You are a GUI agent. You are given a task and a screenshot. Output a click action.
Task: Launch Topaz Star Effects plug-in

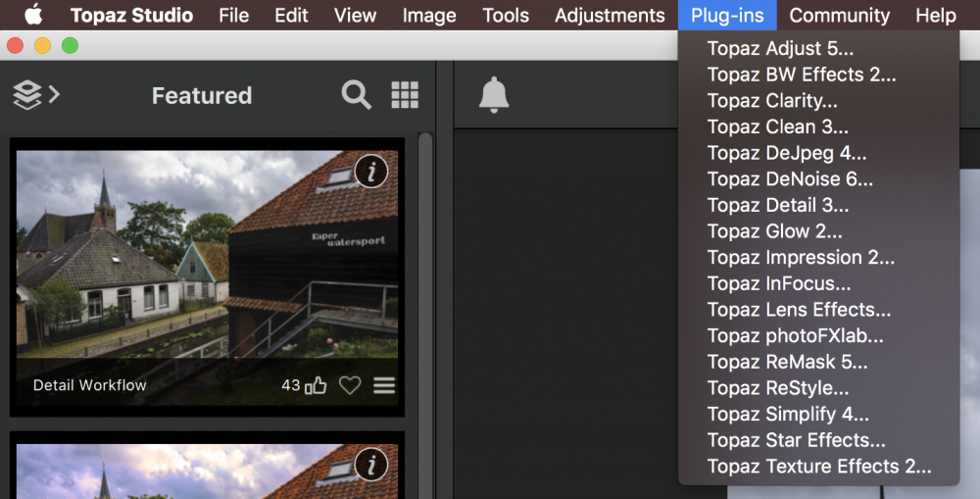click(x=818, y=440)
